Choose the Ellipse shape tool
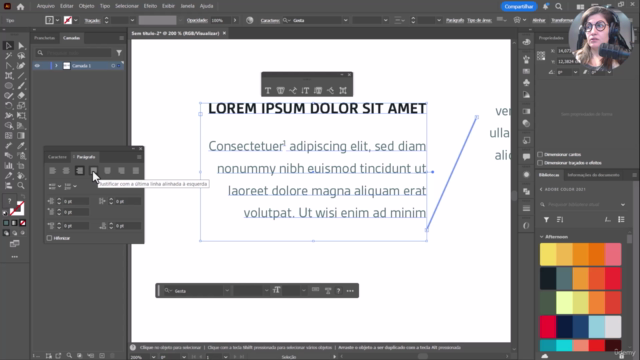The width and height of the screenshot is (640, 360). point(9,86)
